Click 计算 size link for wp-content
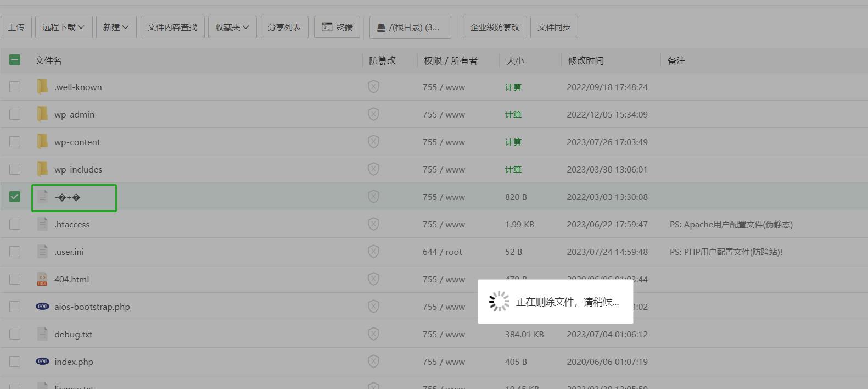Image resolution: width=868 pixels, height=389 pixels. [513, 142]
